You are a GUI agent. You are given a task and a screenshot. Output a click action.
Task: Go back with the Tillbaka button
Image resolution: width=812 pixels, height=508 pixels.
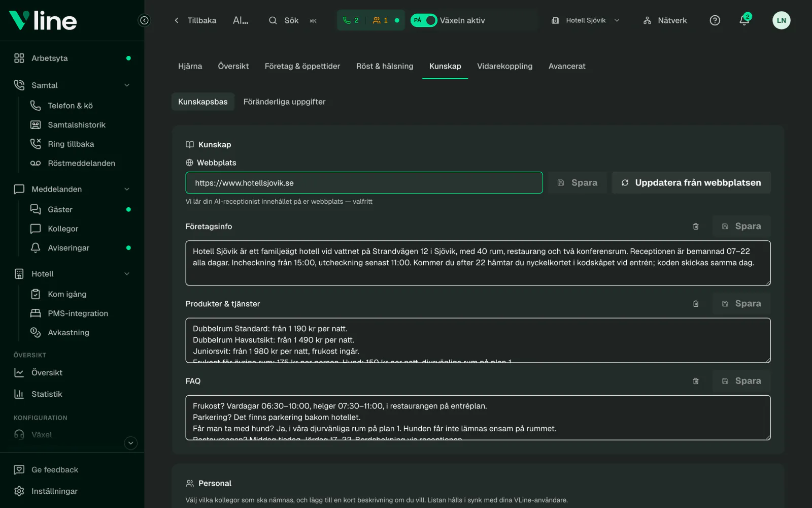(x=195, y=20)
